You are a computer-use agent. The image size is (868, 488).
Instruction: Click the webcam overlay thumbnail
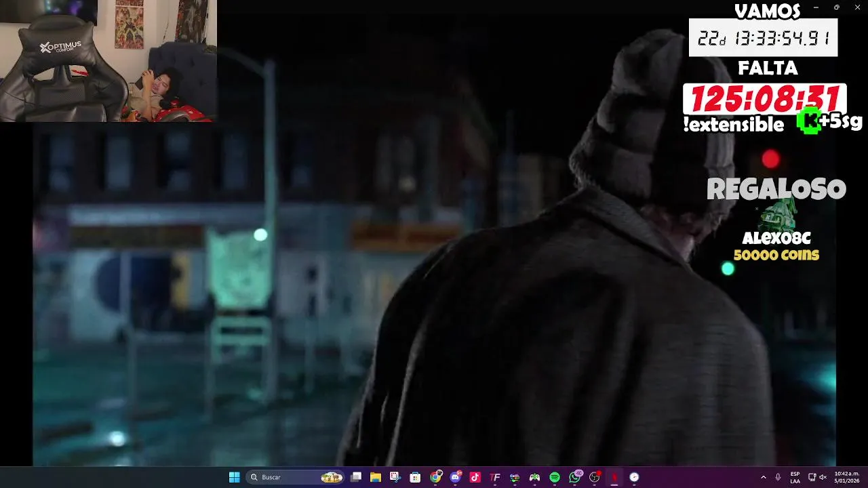pyautogui.click(x=108, y=61)
